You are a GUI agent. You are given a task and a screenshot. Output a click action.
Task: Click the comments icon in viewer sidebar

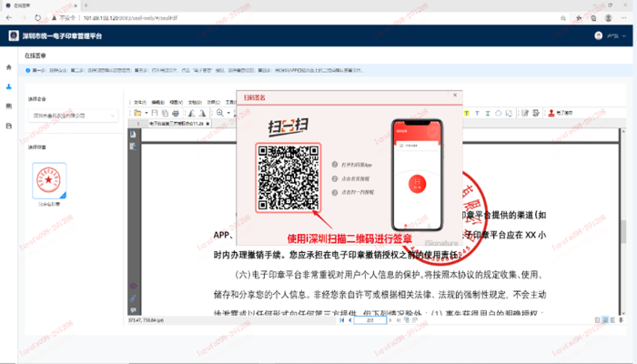pos(133,310)
